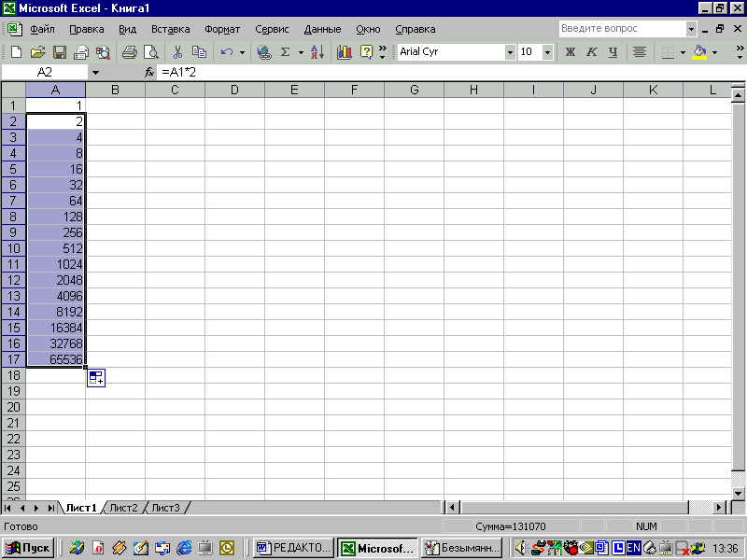Click Auto Fill Options smart tag
The image size is (747, 560).
[96, 378]
